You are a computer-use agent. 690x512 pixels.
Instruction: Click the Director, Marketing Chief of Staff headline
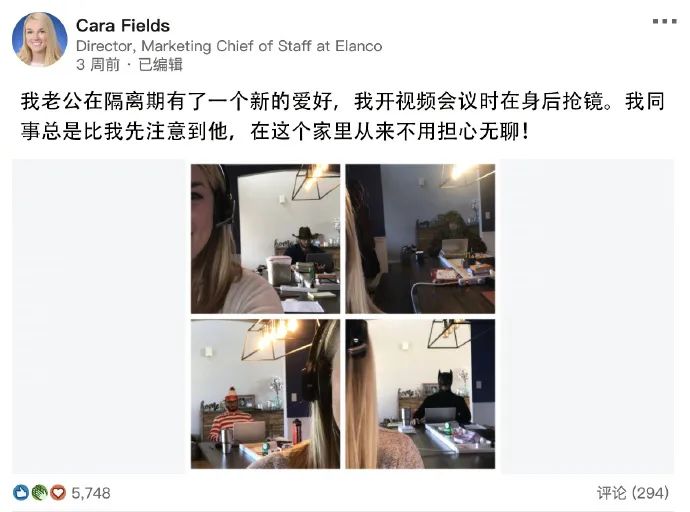pos(229,46)
